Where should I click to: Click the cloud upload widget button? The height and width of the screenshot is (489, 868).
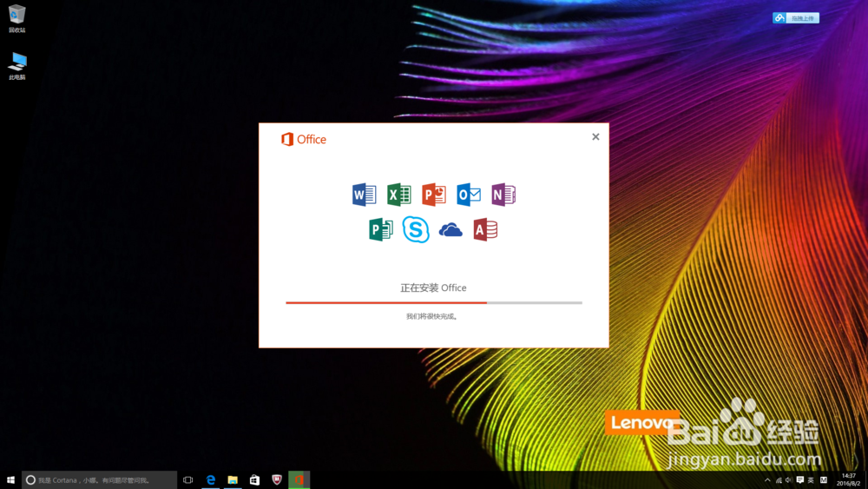tap(796, 17)
